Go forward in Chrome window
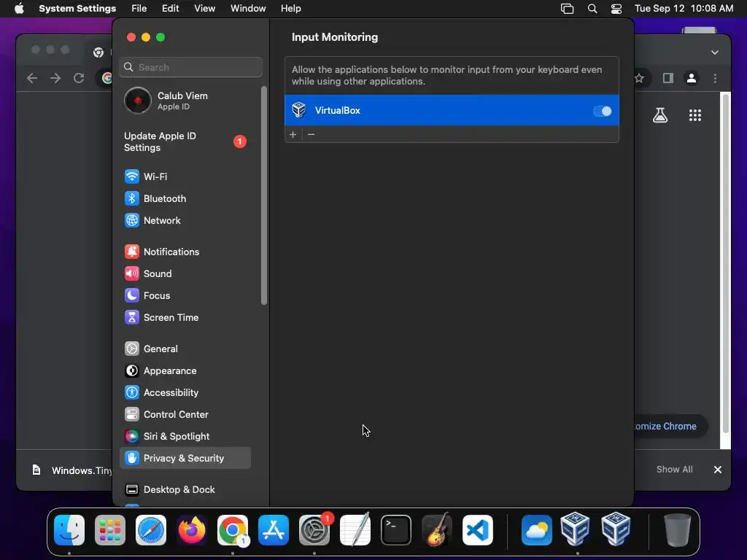The height and width of the screenshot is (560, 747). (x=55, y=78)
